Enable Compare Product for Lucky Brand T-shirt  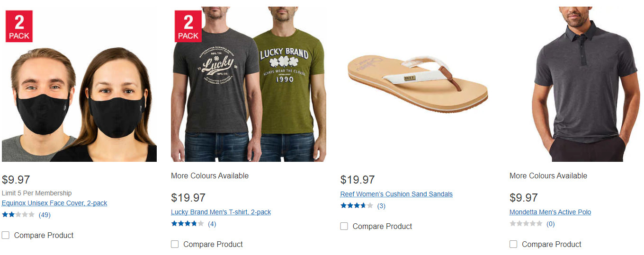pos(175,244)
